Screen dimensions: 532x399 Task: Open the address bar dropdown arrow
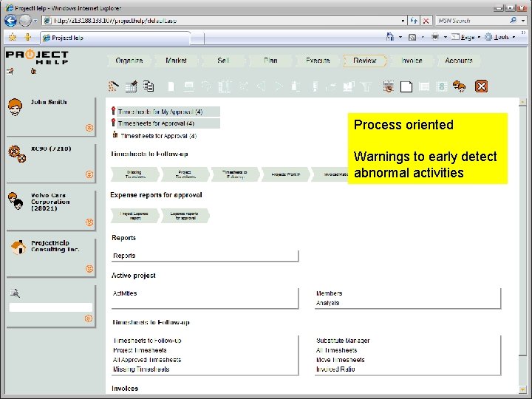pos(403,21)
